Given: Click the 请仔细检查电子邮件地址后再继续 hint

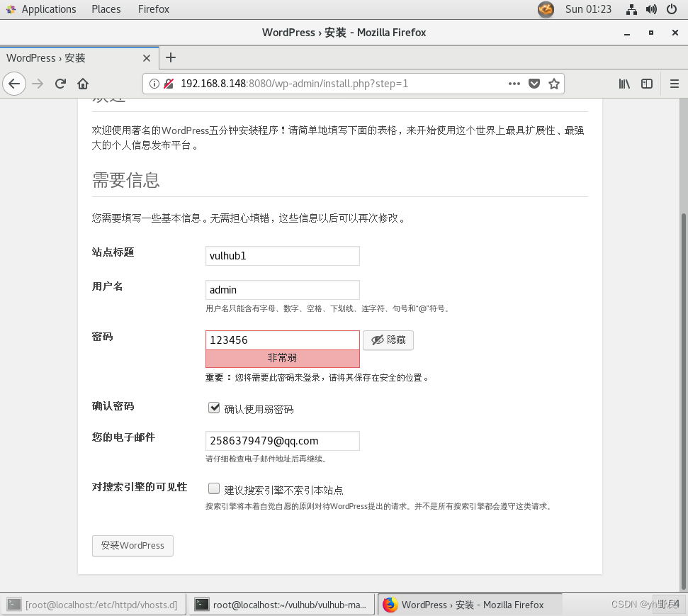Looking at the screenshot, I should (x=266, y=459).
